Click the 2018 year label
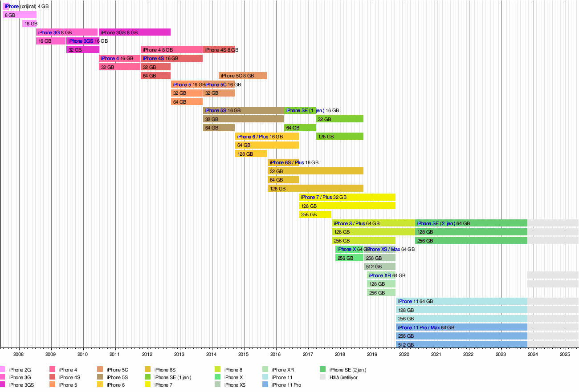 [x=340, y=355]
